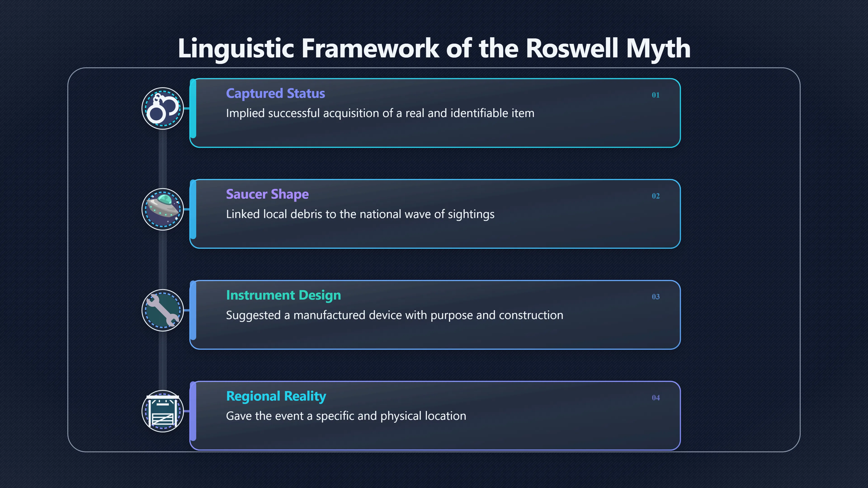
Task: Select the slide title Linguistic Framework of the Roswell Myth
Action: [434, 49]
